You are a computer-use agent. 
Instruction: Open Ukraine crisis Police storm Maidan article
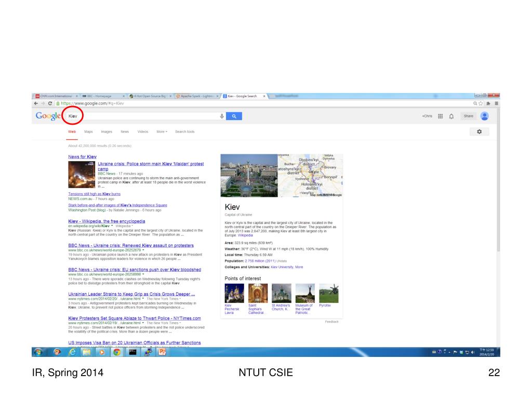pyautogui.click(x=151, y=166)
